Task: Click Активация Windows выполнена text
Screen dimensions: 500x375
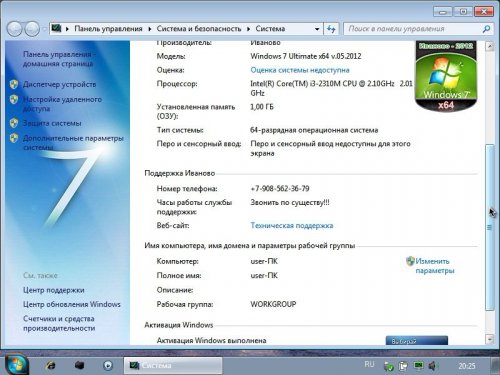Action: [x=211, y=340]
